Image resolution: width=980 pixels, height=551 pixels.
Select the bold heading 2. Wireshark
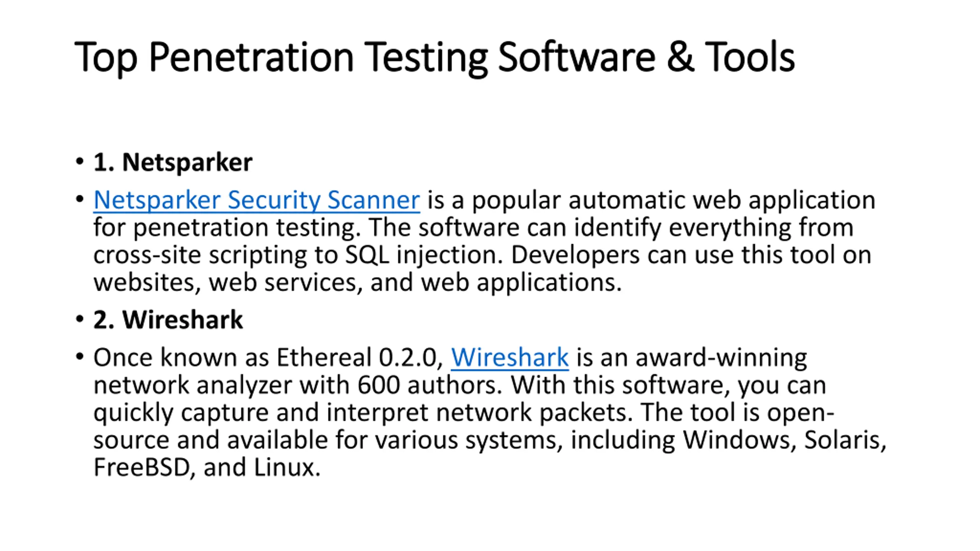pos(168,320)
